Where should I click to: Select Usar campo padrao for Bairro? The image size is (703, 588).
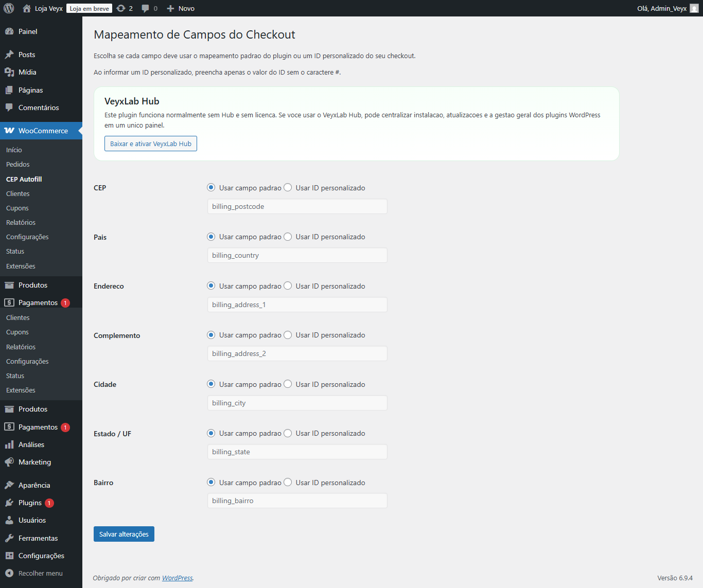click(210, 482)
